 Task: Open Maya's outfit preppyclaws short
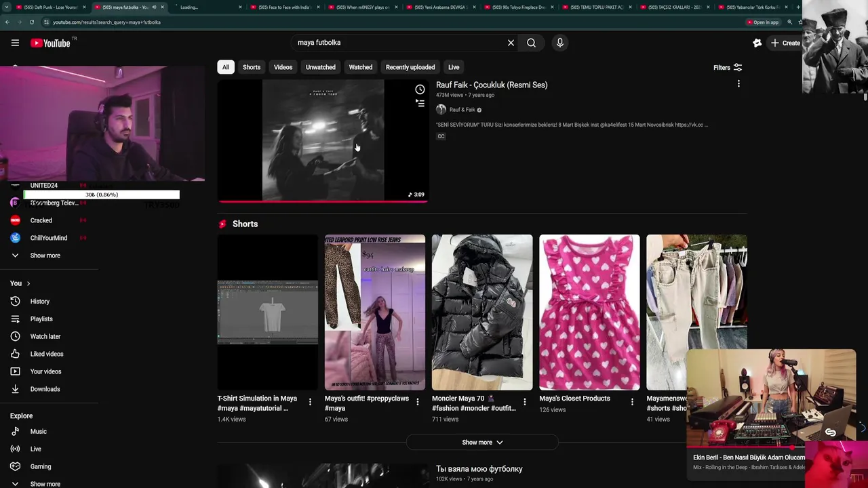click(x=374, y=312)
